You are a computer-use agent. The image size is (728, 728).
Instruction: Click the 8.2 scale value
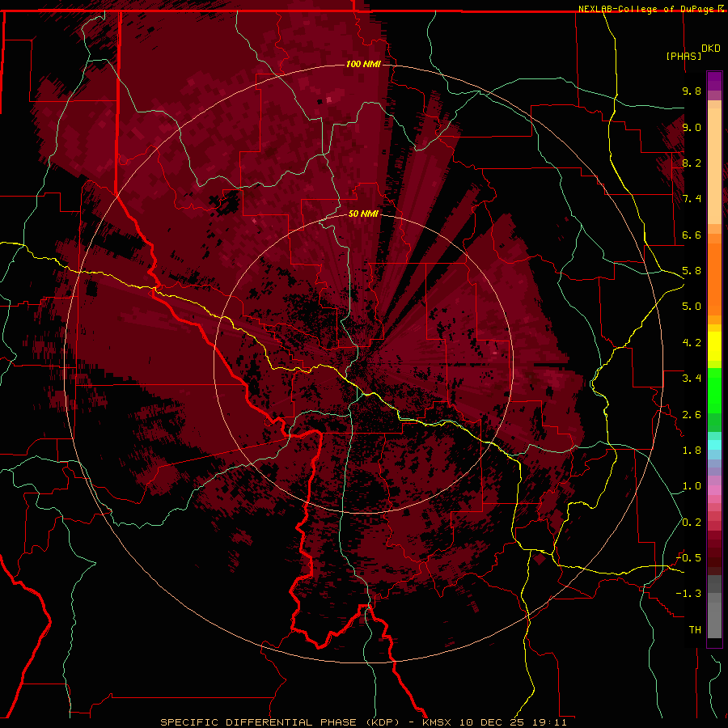pyautogui.click(x=692, y=163)
